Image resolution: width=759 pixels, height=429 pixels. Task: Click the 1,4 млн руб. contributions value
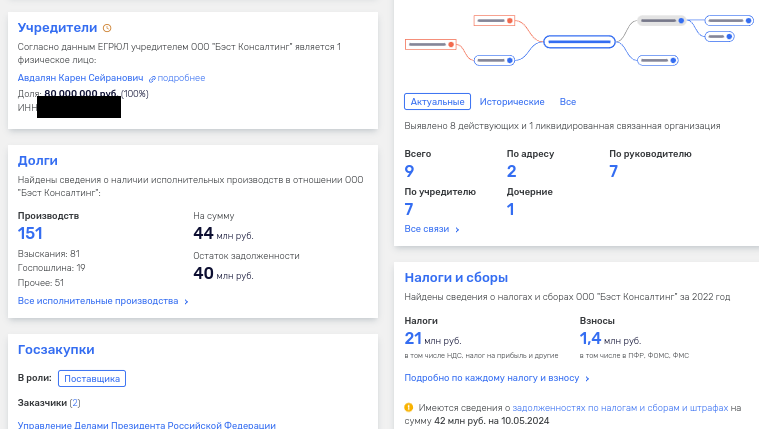click(x=610, y=338)
